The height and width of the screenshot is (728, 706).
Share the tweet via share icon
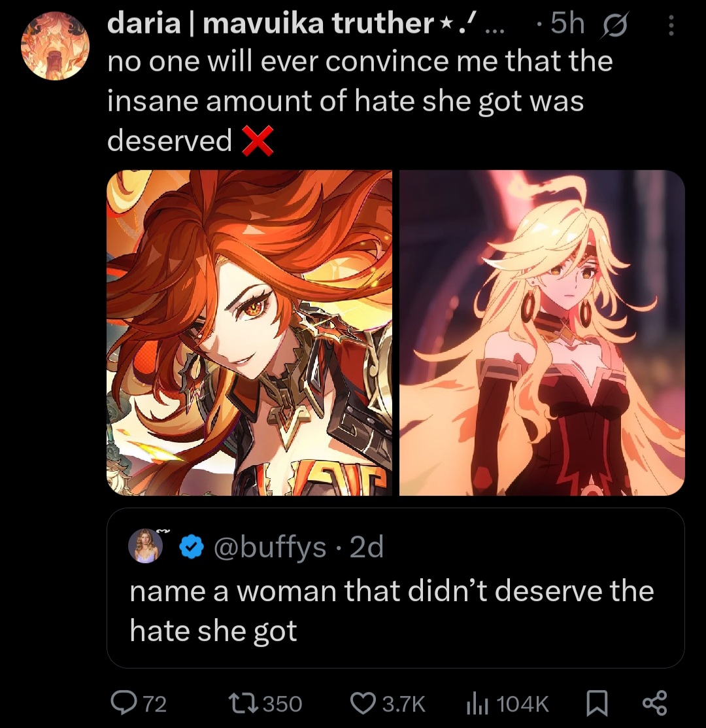click(x=654, y=703)
